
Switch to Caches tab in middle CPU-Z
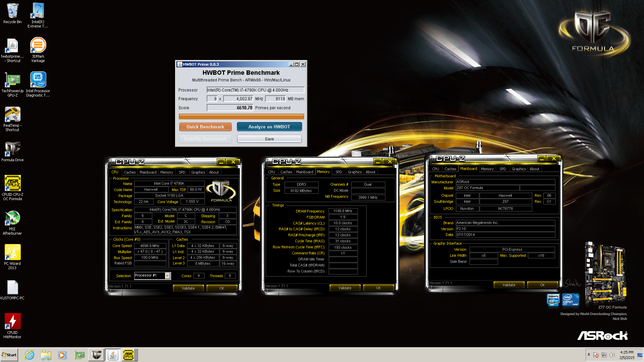pos(286,172)
